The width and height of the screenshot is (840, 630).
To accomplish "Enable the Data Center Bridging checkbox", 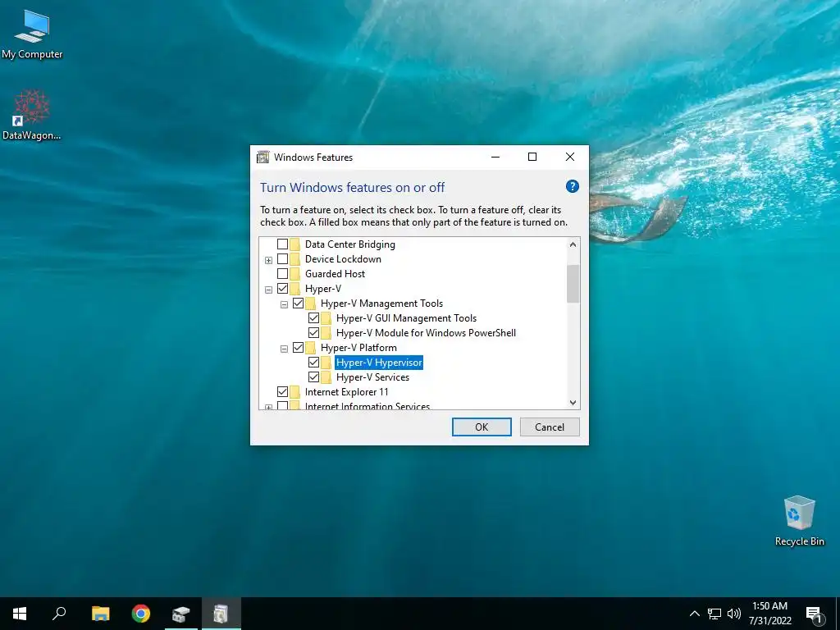I will point(282,244).
